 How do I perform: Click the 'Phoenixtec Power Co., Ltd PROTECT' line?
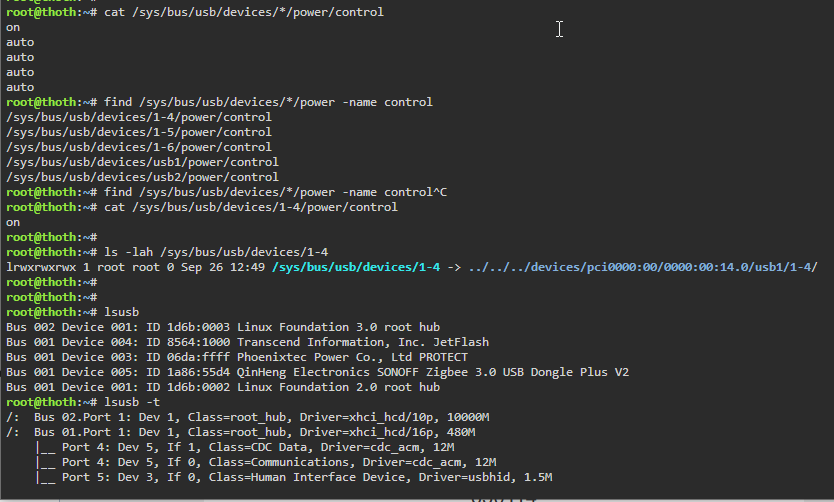pyautogui.click(x=237, y=357)
